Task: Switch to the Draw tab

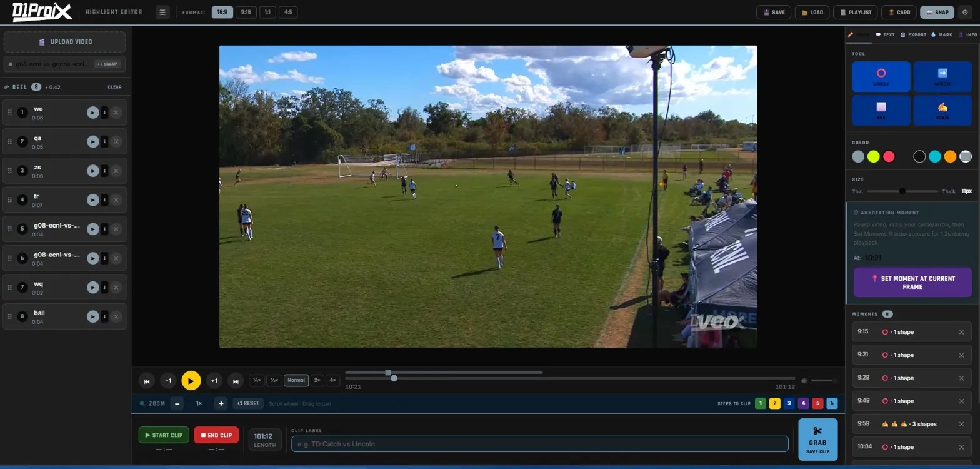Action: pos(859,35)
